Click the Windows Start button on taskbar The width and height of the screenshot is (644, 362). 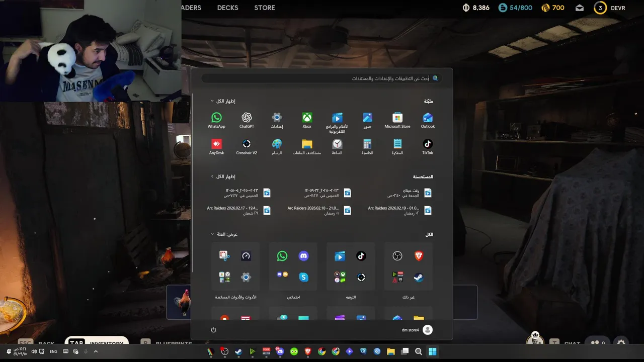pos(432,352)
